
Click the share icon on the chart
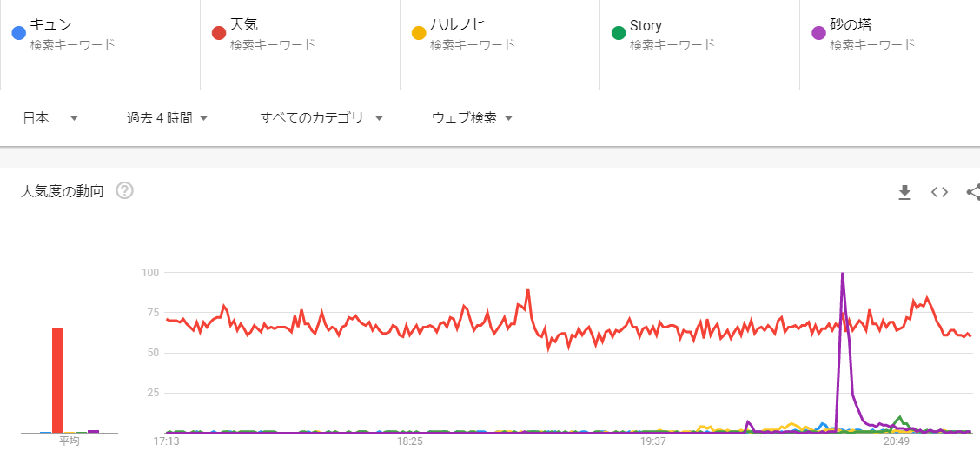tap(973, 192)
